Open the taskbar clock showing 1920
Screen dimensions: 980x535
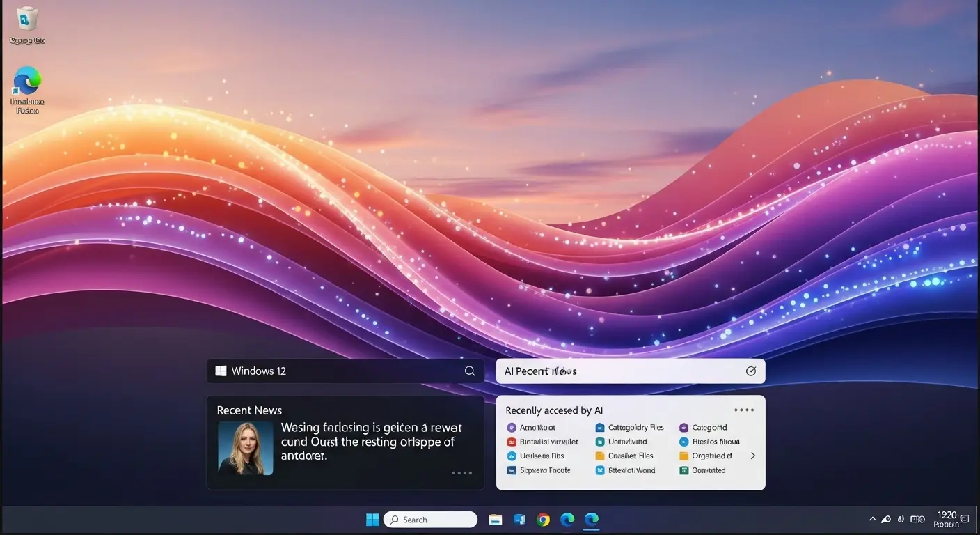(947, 520)
